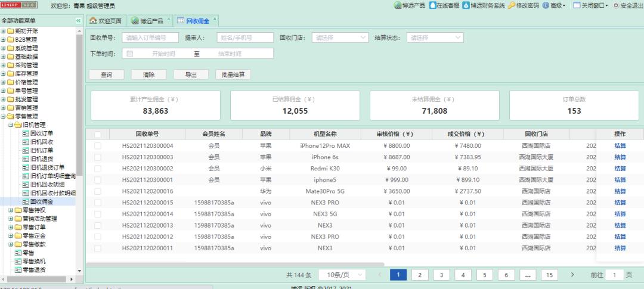Check row HS2021120200011 checkbox
The height and width of the screenshot is (289, 644).
(x=97, y=248)
